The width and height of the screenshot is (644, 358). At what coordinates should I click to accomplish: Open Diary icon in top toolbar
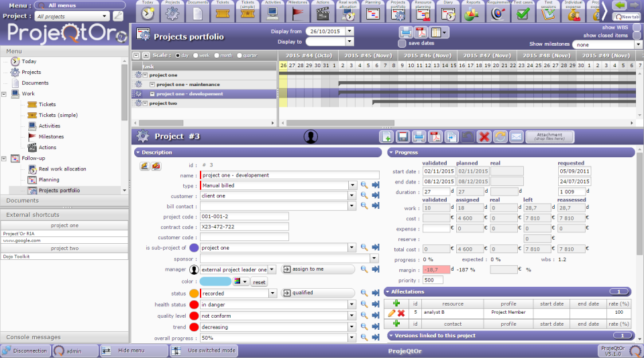click(x=448, y=13)
